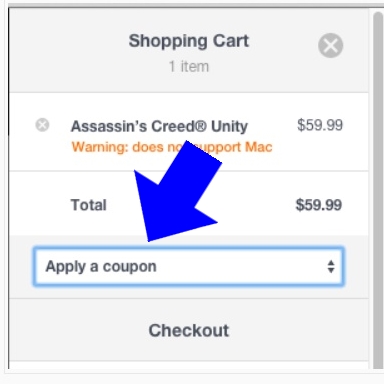Click the registered trademark symbol in title

coord(201,126)
